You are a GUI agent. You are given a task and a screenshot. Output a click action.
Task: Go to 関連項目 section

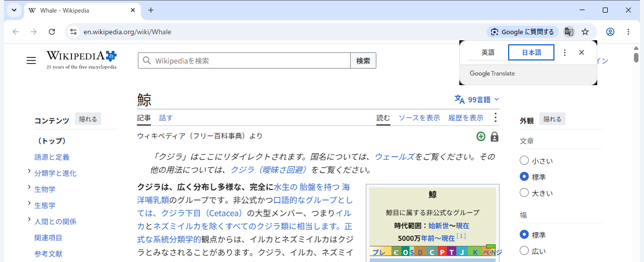(x=48, y=238)
